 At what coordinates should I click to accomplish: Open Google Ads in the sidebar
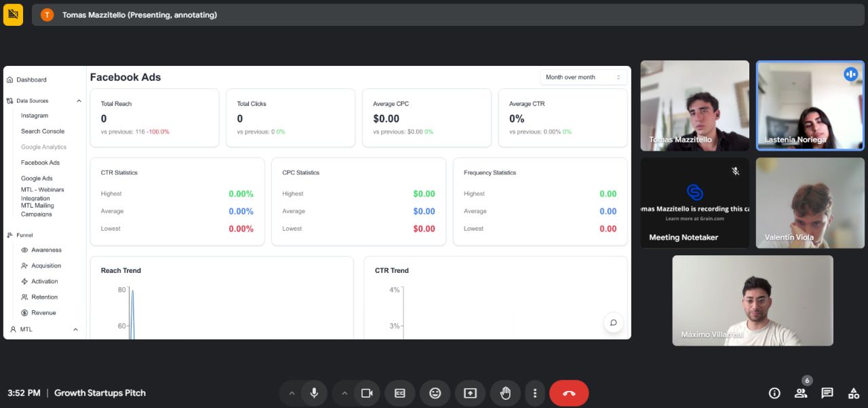[x=37, y=179]
